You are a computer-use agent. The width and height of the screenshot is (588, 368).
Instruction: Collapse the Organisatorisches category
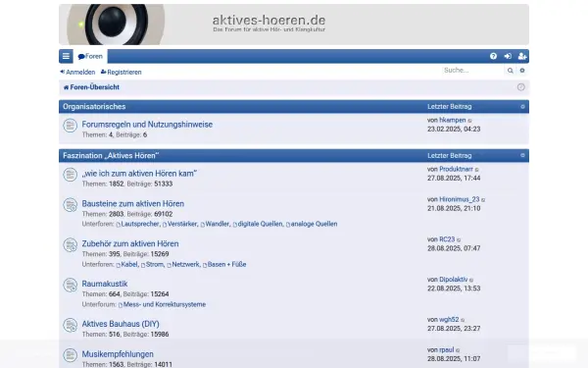522,107
